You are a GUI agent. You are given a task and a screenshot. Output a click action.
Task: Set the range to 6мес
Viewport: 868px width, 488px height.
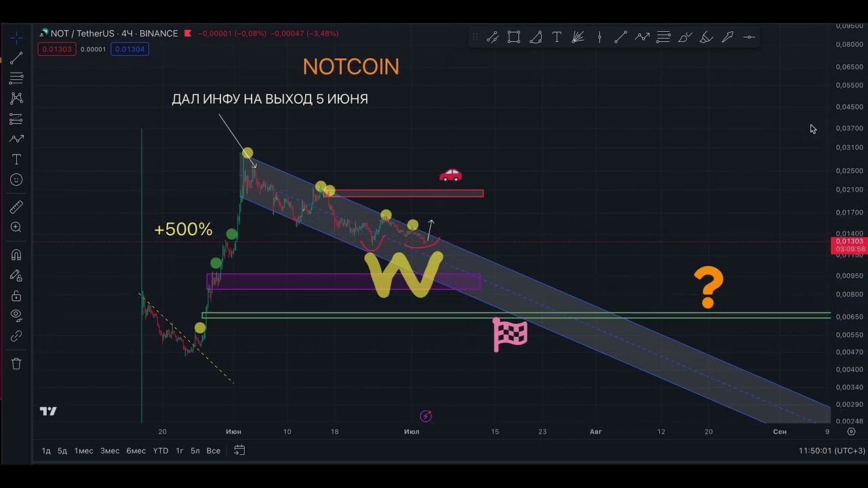tap(136, 451)
